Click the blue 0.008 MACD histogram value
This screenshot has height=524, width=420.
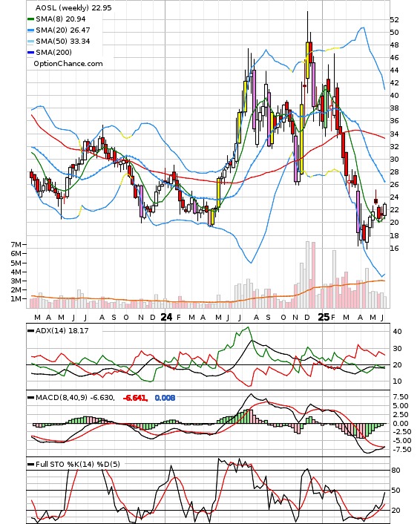coord(165,398)
